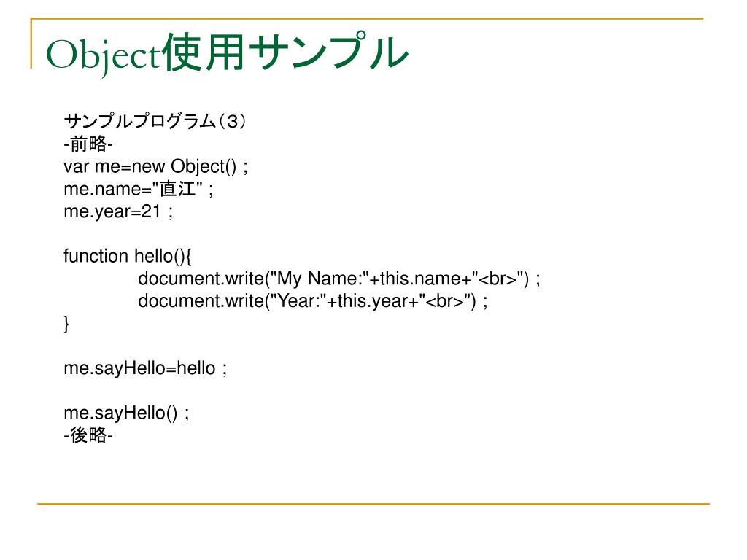Screen dimensions: 747x560
Task: Click the -後略- line
Action: pyautogui.click(x=88, y=435)
